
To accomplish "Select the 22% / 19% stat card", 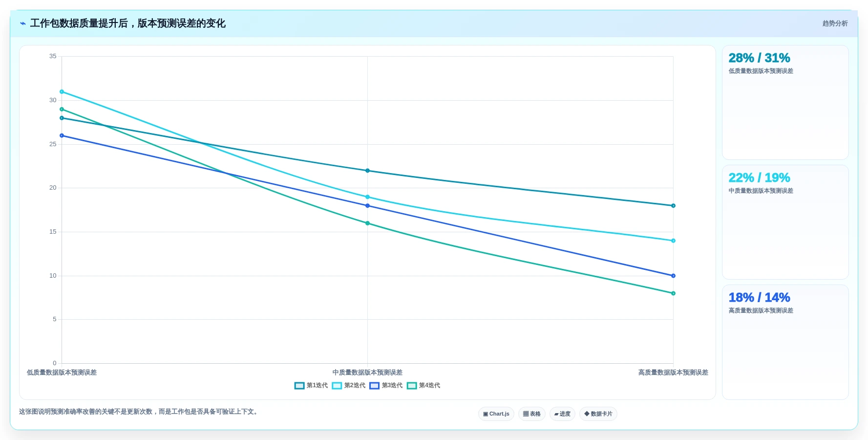I will pyautogui.click(x=785, y=222).
